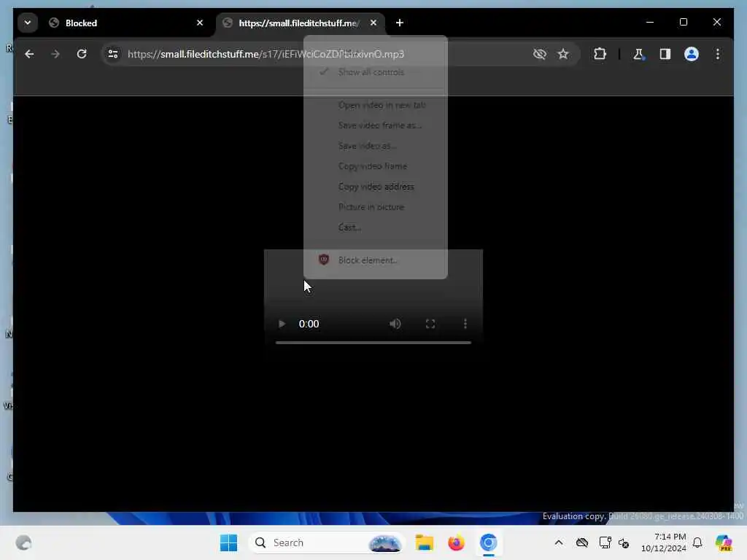Bookmark this page with the star
Screen dimensions: 747x560
563,54
